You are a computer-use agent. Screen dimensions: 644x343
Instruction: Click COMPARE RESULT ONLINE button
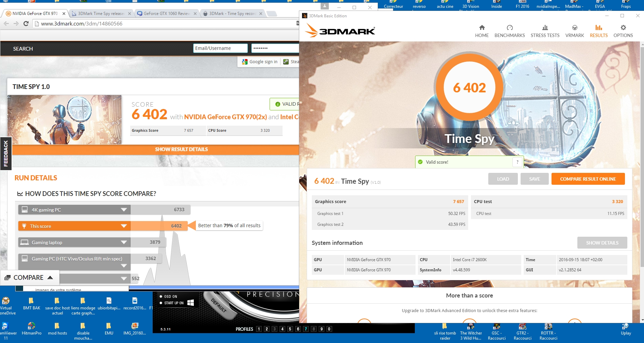[588, 179]
